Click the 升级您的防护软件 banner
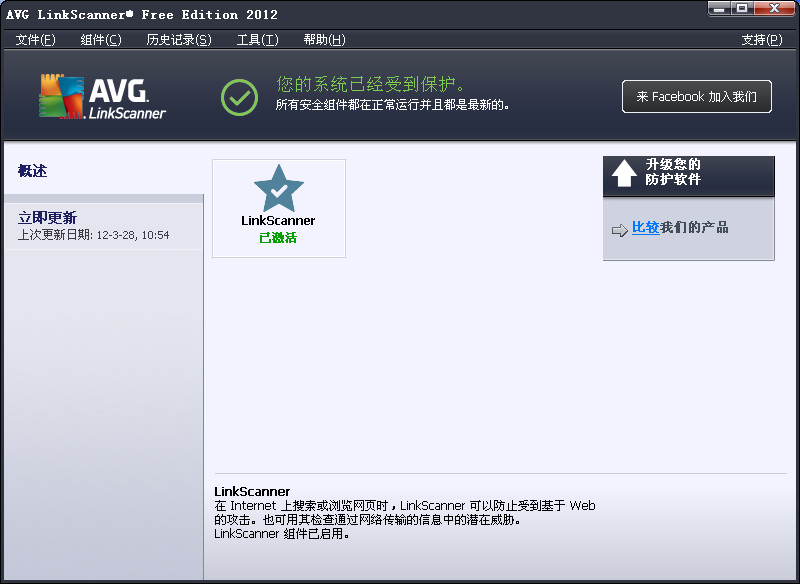The width and height of the screenshot is (800, 584). click(689, 176)
